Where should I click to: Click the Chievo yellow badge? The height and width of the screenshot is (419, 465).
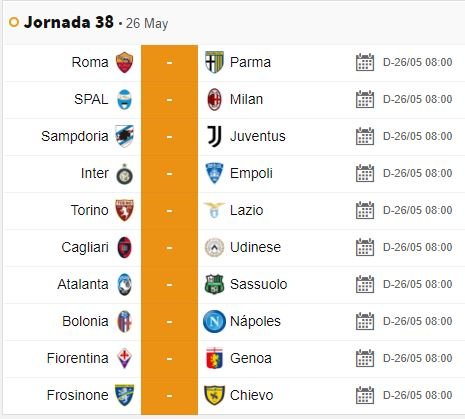214,395
